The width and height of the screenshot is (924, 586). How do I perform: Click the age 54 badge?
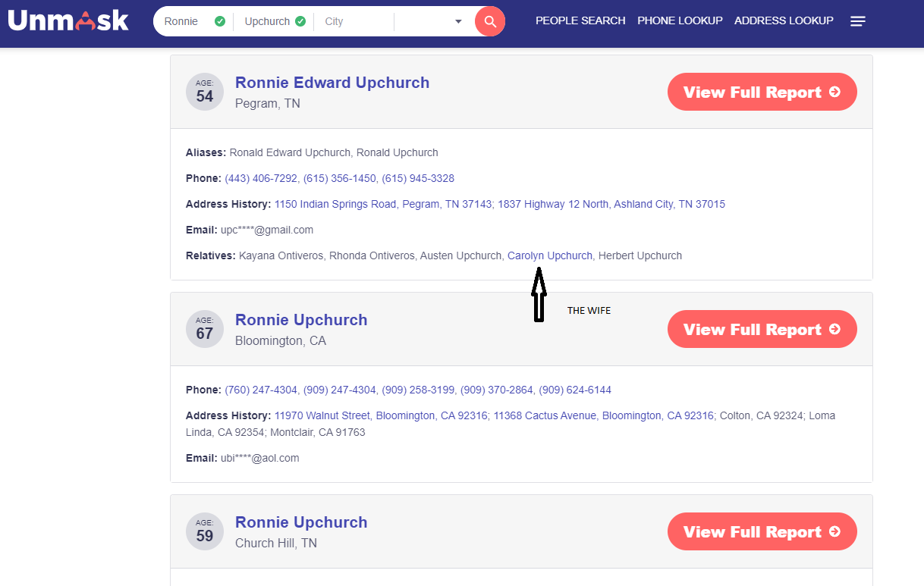pyautogui.click(x=205, y=92)
